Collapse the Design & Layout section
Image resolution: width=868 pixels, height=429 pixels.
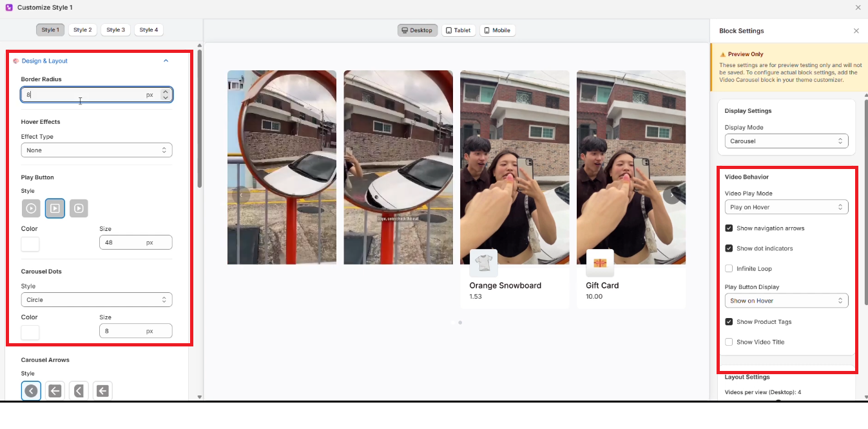pos(166,61)
